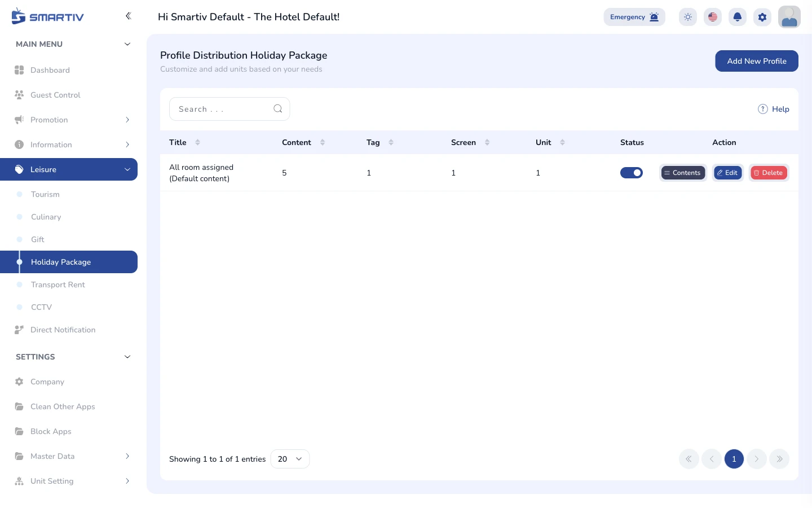Select Culinary under Leisure
Screen dimensions: 812x508
tap(69, 217)
